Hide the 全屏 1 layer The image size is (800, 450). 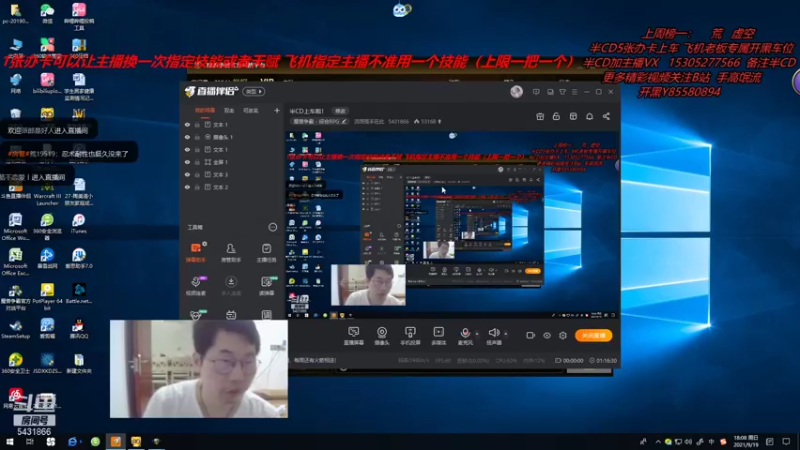point(187,162)
